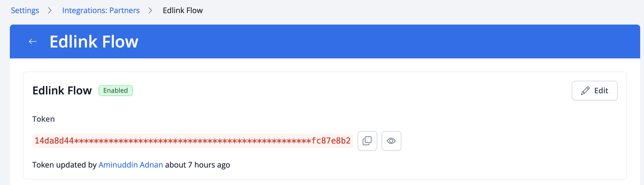Click the 'about 7 hours ago' timestamp
644x185 pixels.
coord(197,165)
